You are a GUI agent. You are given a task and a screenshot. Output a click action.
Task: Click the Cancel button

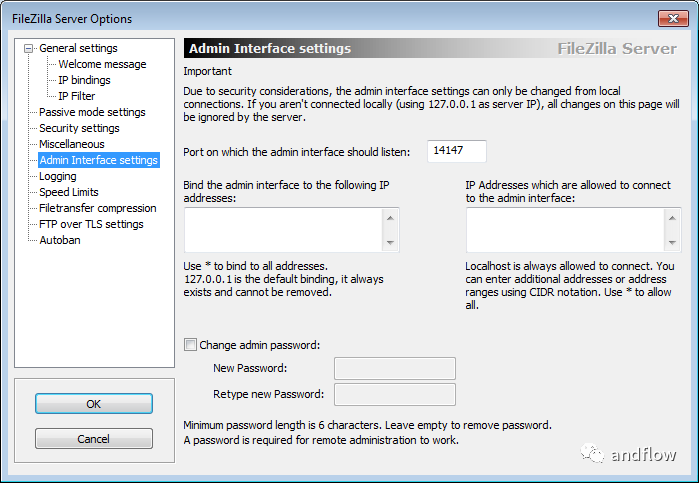click(94, 439)
